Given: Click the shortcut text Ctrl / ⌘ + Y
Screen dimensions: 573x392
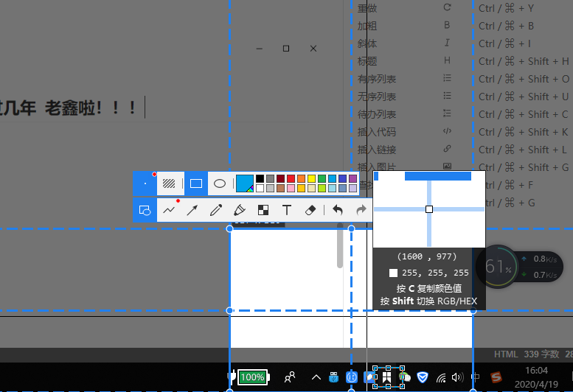Looking at the screenshot, I should click(x=506, y=8).
